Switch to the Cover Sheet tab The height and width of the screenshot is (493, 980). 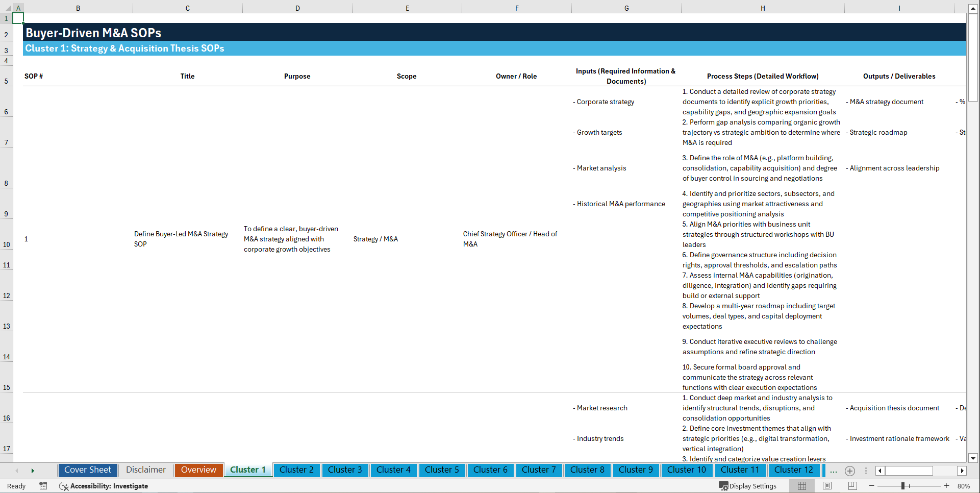click(x=87, y=470)
